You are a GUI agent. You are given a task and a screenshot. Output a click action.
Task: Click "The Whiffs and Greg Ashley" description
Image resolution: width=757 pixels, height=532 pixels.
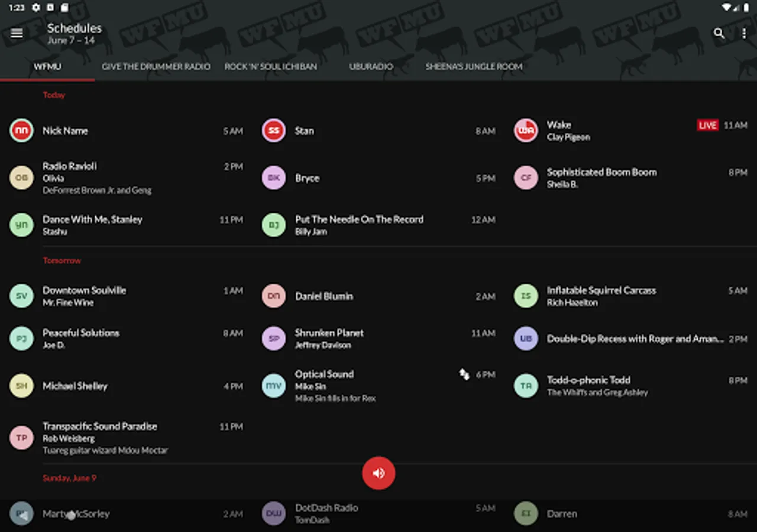coord(597,392)
